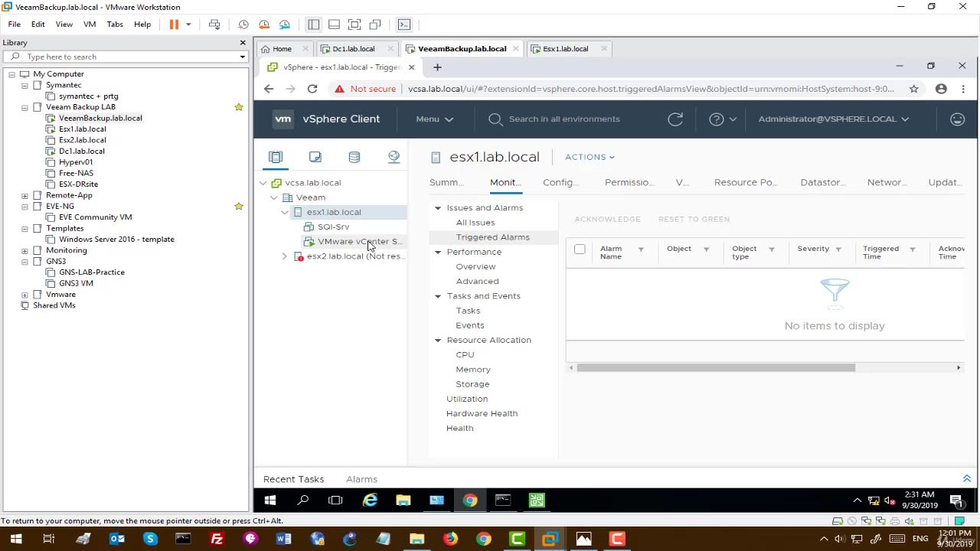Screen dimensions: 980x551
Task: Open Storage inventory view icon
Action: 354,157
